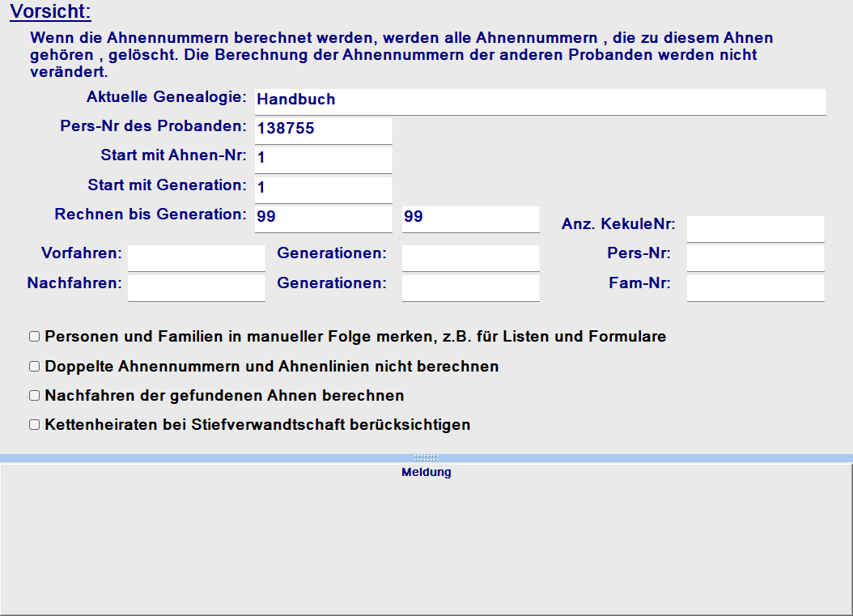This screenshot has width=853, height=616.
Task: Toggle 'Kettenheiraten bei Stiefverwandtschaft berücksichtigen' checkbox
Action: [34, 425]
